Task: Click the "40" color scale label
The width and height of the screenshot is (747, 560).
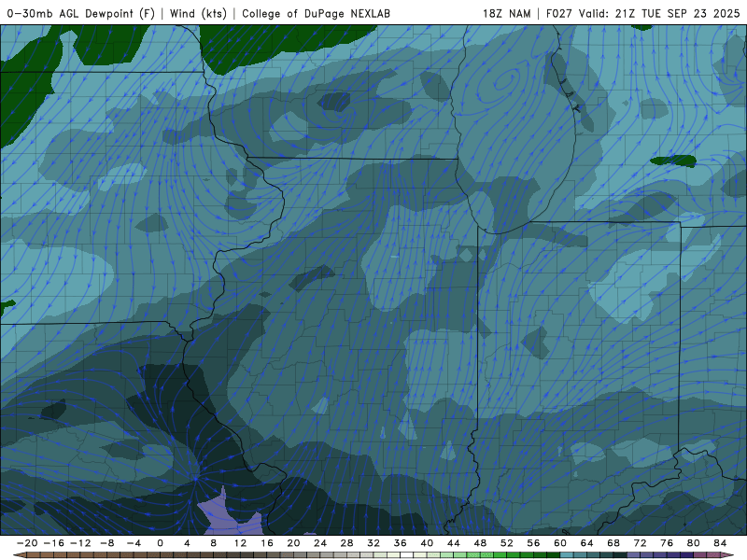Action: coord(427,543)
